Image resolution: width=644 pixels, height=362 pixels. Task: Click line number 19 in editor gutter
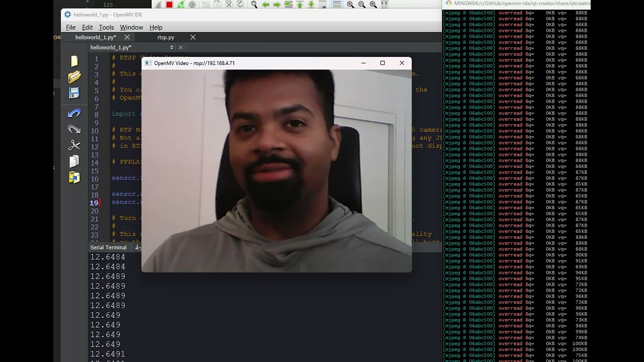click(94, 203)
